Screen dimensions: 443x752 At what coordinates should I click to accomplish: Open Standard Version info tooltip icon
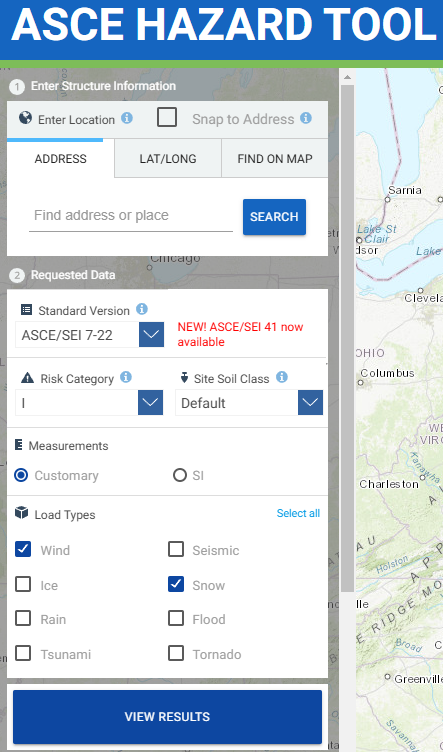point(141,309)
